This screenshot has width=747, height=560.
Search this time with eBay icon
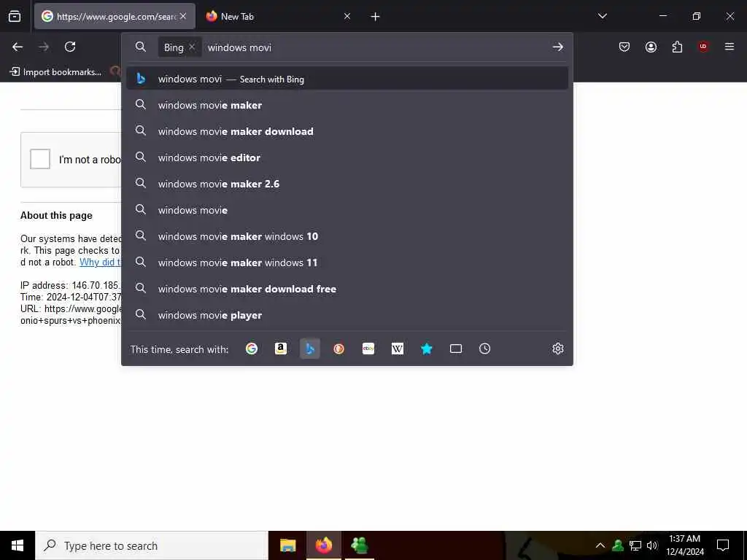click(x=368, y=349)
